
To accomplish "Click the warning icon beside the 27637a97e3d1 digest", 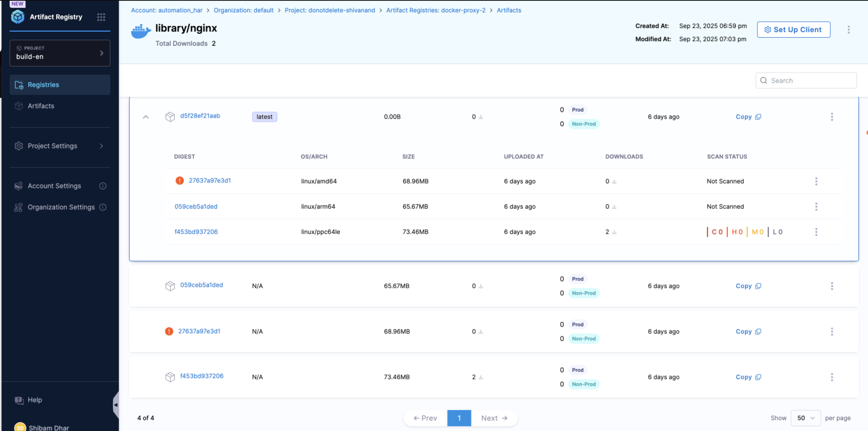I will point(180,181).
